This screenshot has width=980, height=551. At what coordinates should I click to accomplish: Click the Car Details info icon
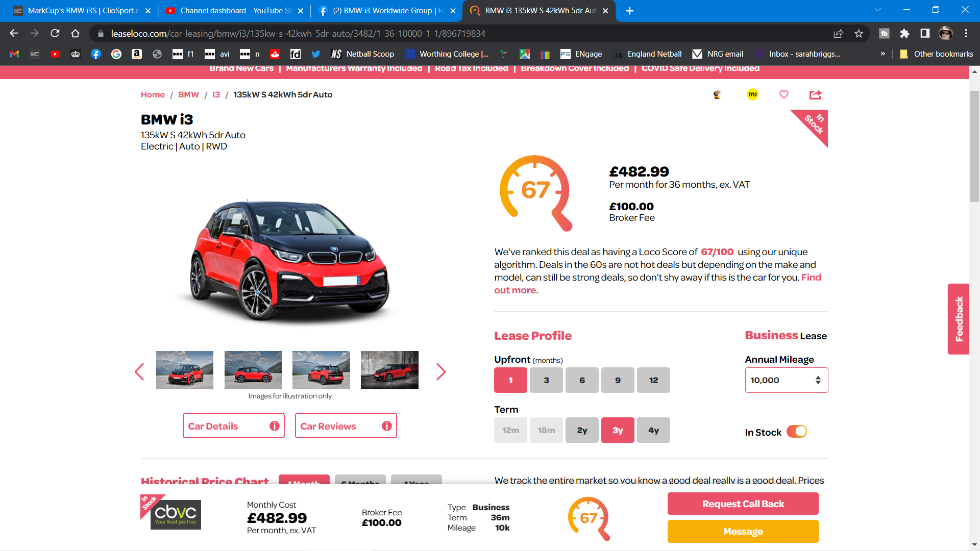pos(275,426)
